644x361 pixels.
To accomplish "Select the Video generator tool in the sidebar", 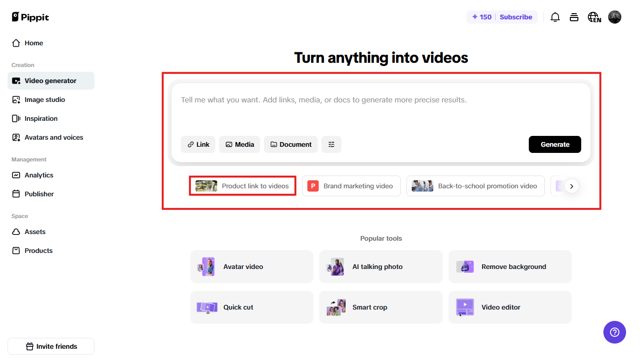I will tap(51, 80).
